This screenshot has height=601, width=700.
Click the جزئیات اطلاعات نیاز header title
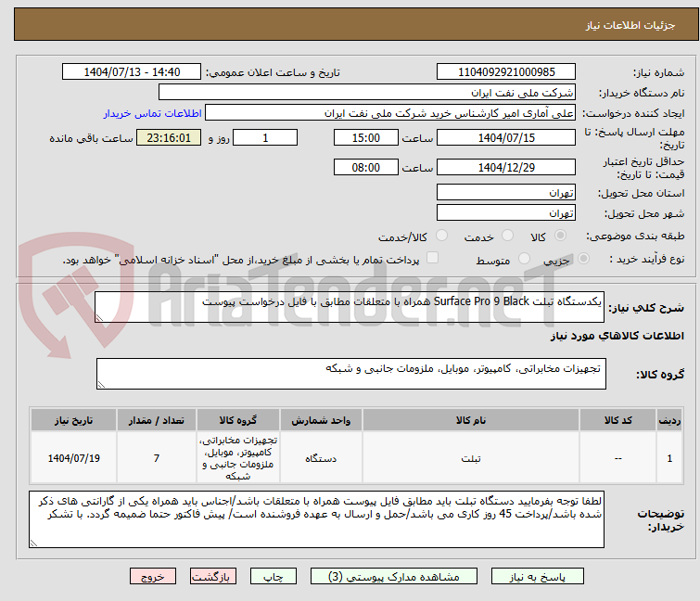(630, 25)
